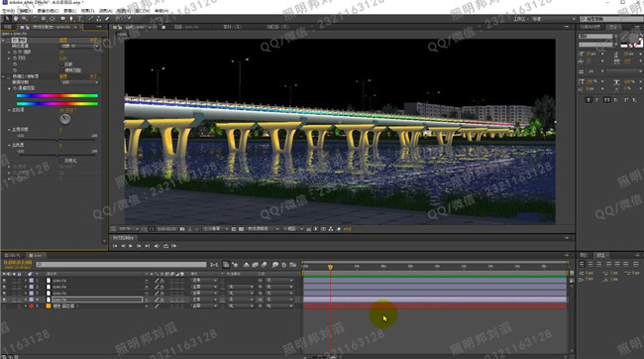Select the Rotation tool
Viewport: 644px width, 359px height.
[35, 19]
